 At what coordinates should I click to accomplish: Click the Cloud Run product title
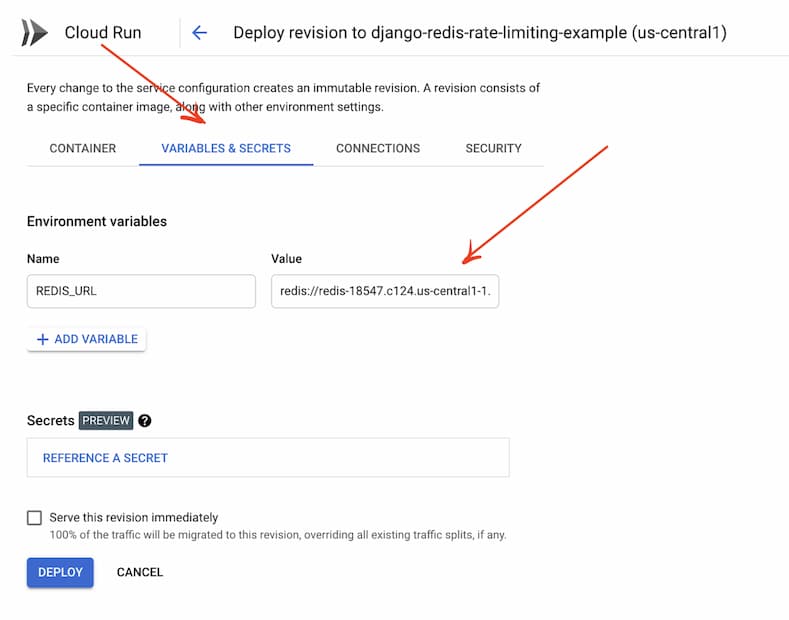click(x=103, y=33)
